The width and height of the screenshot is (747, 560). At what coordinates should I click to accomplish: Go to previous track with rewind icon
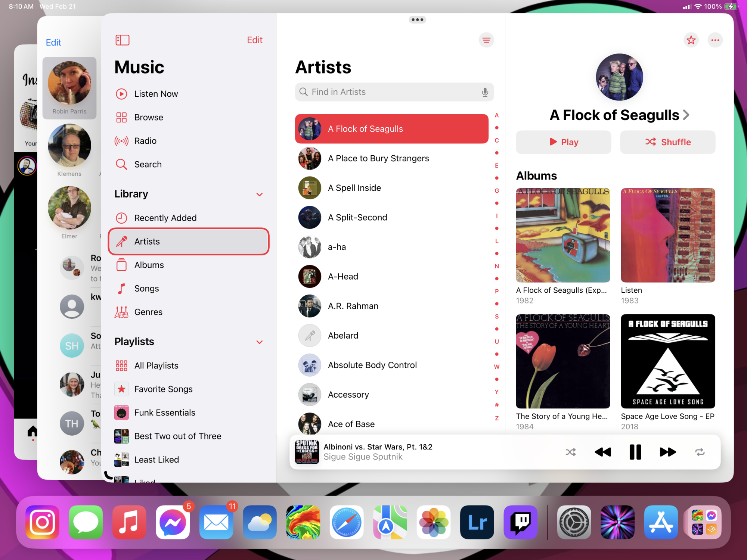pos(602,452)
